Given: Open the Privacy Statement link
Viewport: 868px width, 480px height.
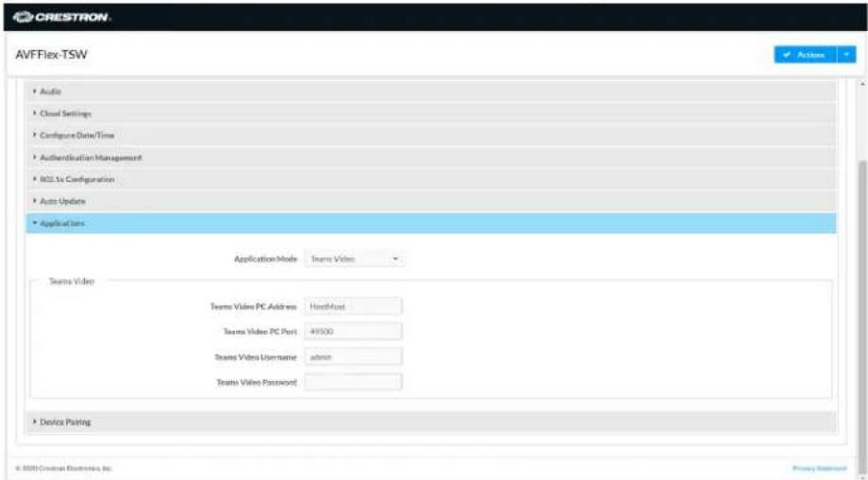Looking at the screenshot, I should pos(819,469).
